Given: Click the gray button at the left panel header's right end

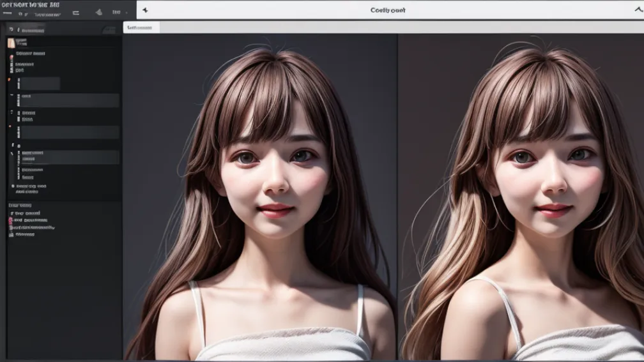Looking at the screenshot, I should click(x=109, y=30).
